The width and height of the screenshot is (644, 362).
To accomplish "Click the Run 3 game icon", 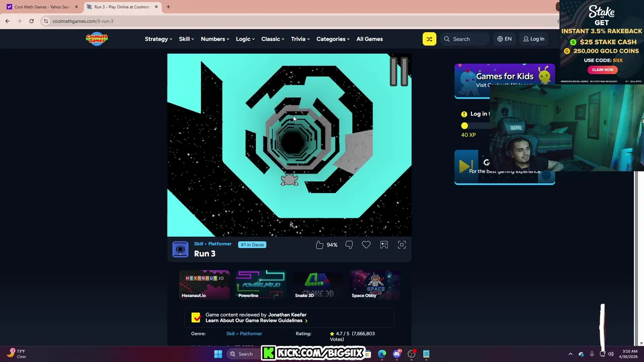I will pos(180,249).
